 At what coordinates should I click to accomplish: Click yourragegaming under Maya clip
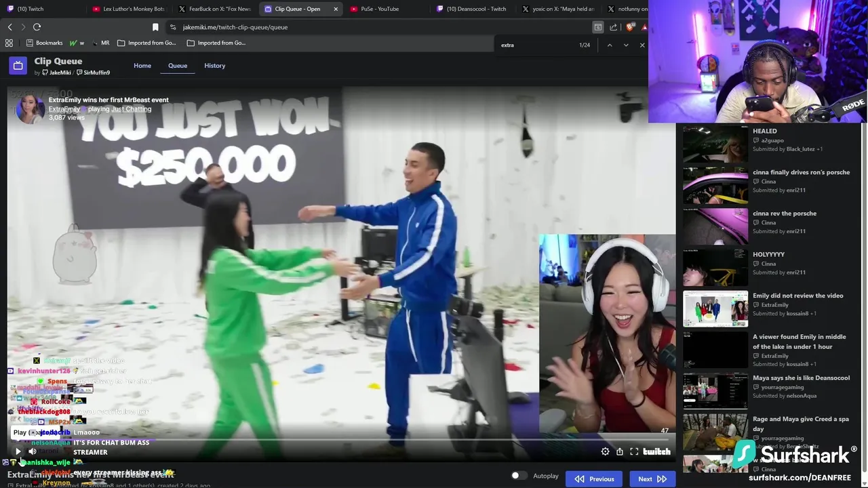tap(782, 387)
